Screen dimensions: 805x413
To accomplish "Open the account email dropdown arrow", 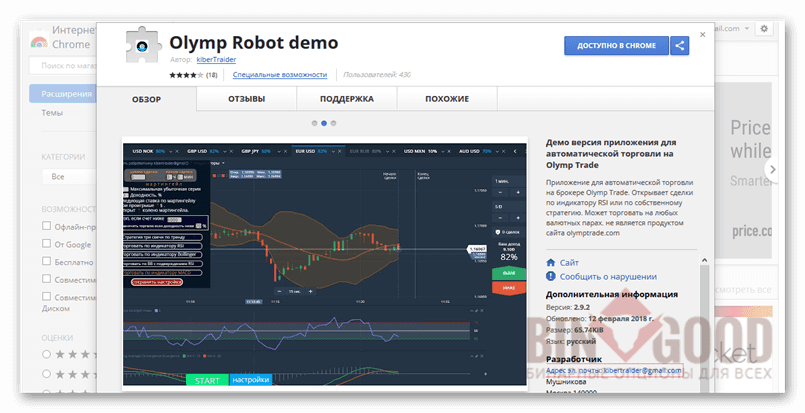I will tap(747, 29).
